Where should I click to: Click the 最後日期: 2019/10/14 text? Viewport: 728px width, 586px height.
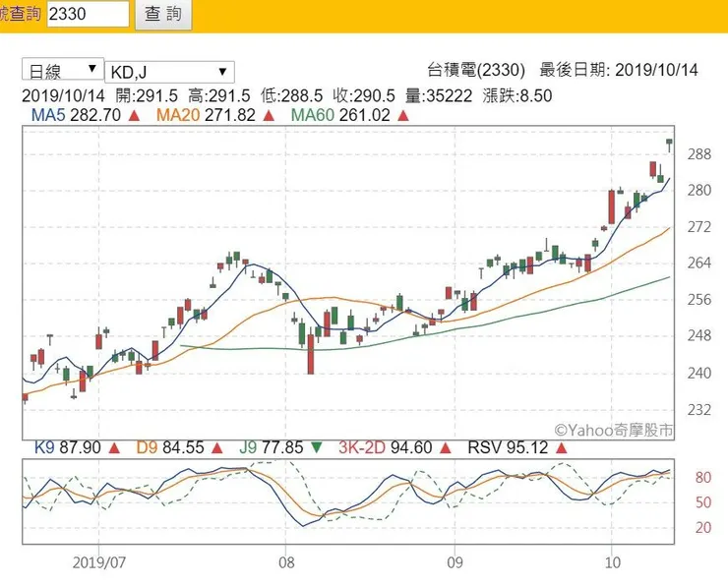click(619, 70)
